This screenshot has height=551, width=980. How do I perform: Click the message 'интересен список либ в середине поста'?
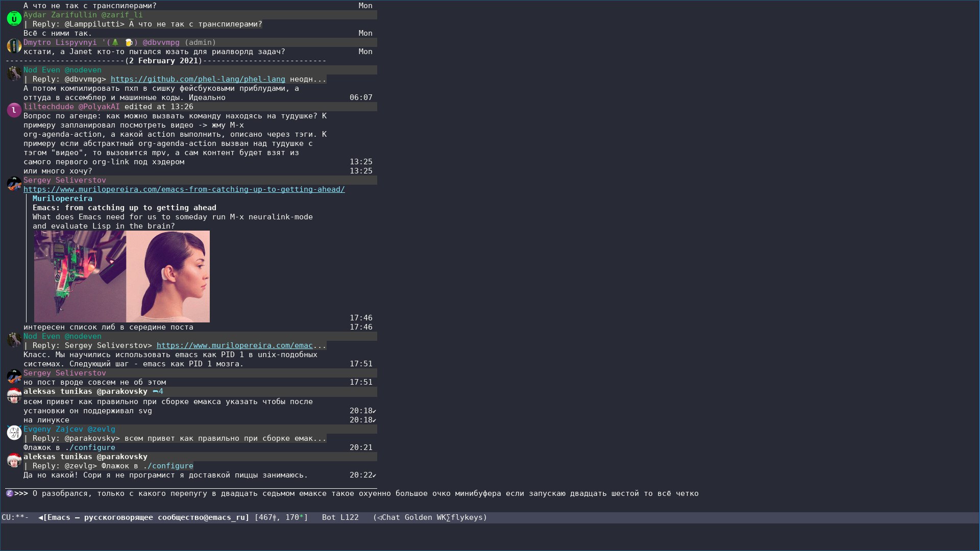click(x=108, y=327)
